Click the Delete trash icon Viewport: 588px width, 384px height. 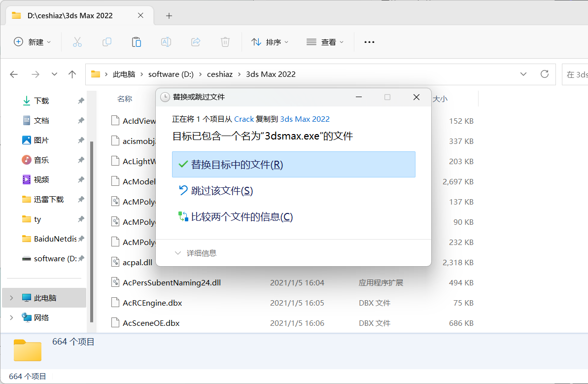(225, 42)
